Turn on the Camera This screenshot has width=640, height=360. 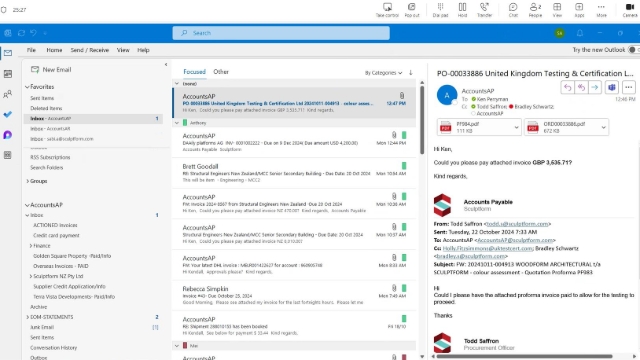pos(630,7)
